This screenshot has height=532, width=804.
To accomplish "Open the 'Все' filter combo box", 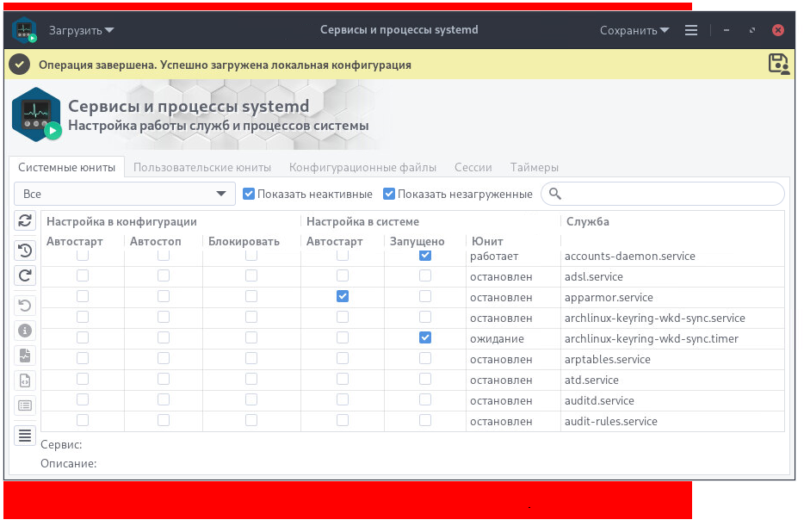I will coord(125,194).
